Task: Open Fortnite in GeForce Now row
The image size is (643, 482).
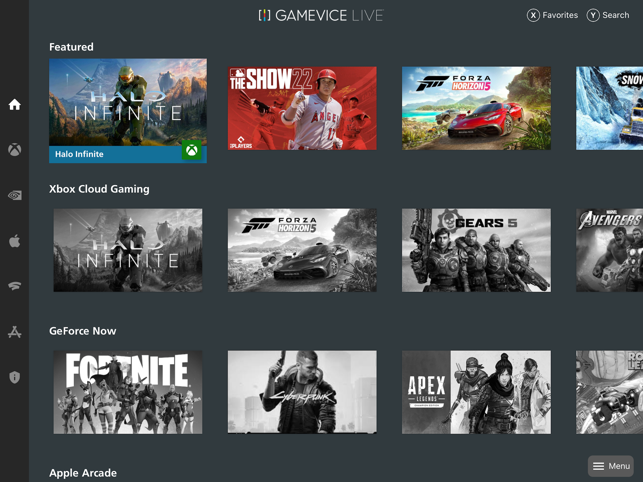Action: [x=128, y=392]
